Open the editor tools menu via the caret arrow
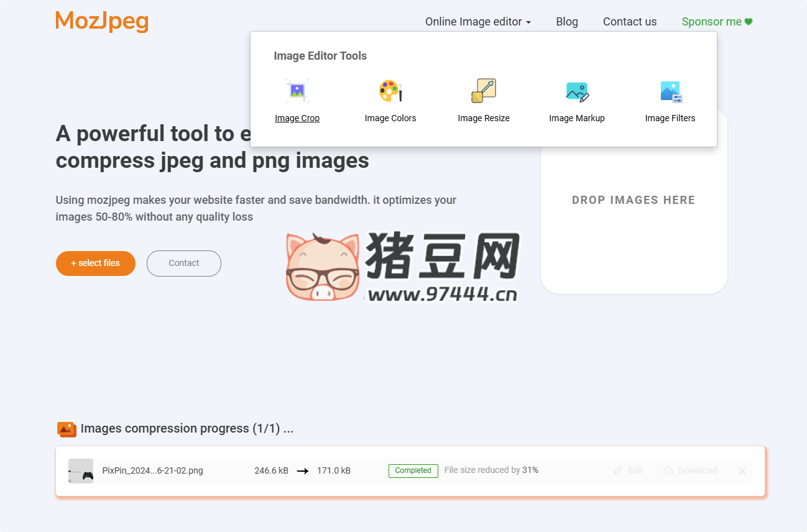Image resolution: width=807 pixels, height=532 pixels. point(529,22)
